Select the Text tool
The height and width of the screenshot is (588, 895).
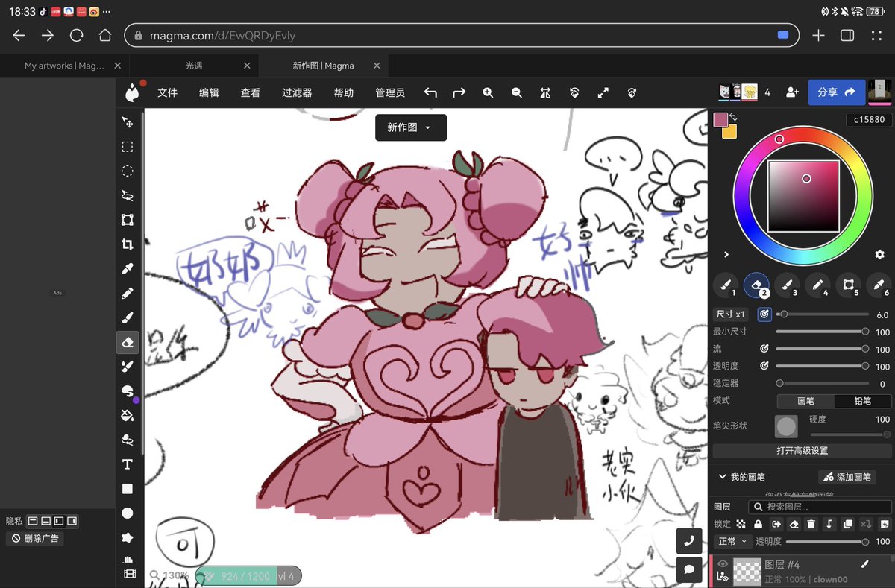tap(128, 464)
